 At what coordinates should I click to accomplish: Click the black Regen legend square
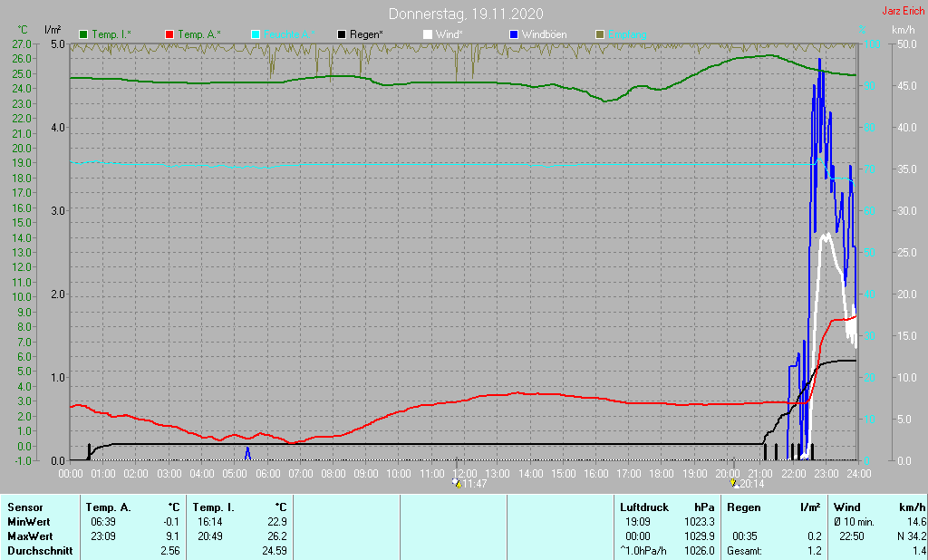(342, 34)
